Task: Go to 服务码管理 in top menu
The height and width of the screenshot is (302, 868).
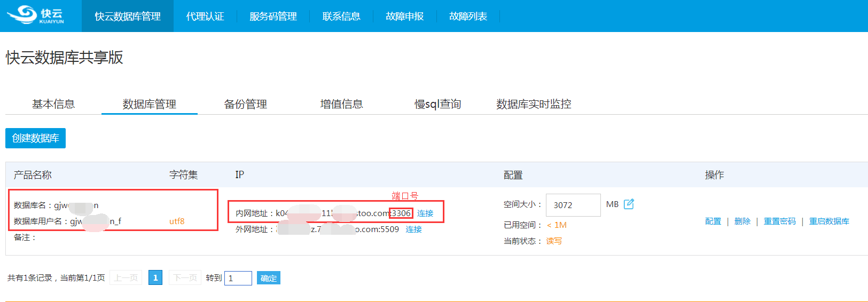Action: (x=273, y=17)
